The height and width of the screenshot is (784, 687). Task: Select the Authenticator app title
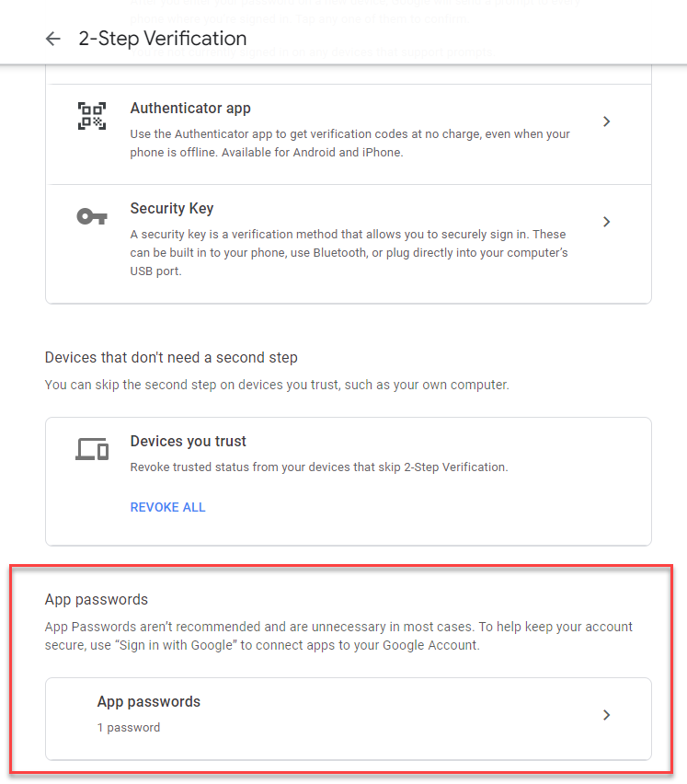pos(190,109)
